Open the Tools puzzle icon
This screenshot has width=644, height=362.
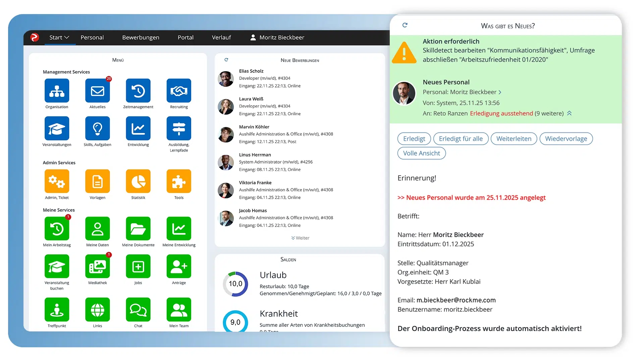tap(179, 181)
